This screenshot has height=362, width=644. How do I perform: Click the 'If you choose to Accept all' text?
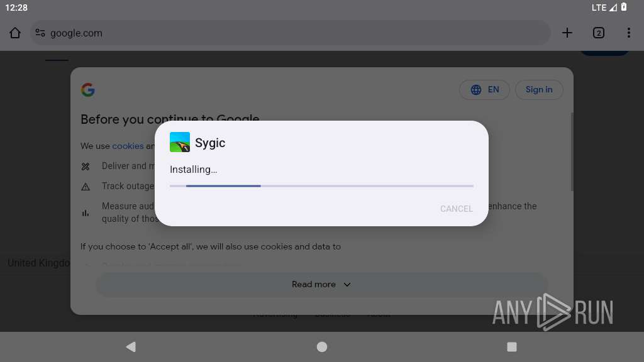(x=211, y=246)
